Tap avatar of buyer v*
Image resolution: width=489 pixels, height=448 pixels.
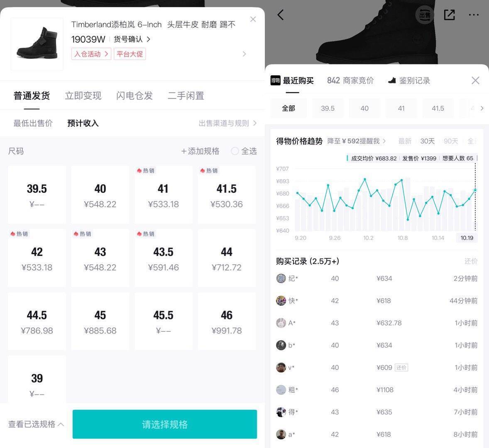pyautogui.click(x=281, y=367)
